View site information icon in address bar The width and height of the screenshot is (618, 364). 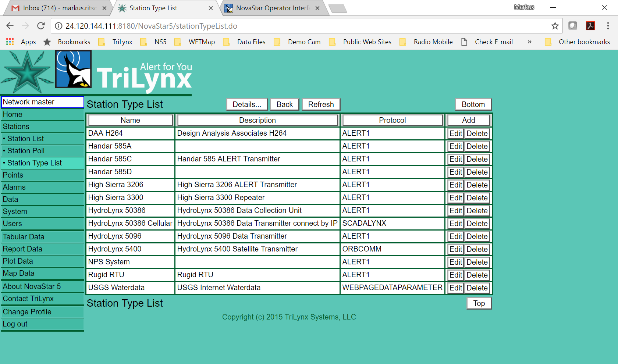coord(58,26)
